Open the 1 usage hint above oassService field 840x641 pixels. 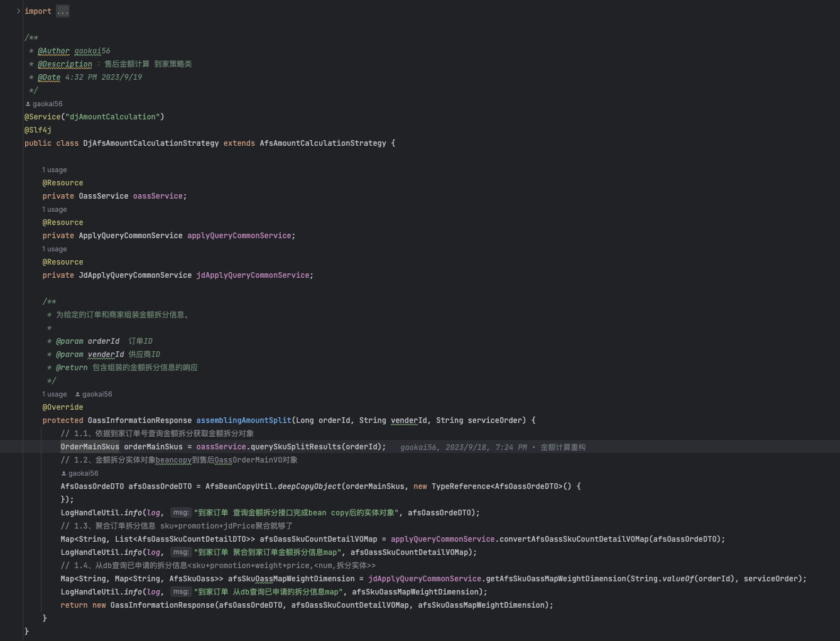pyautogui.click(x=55, y=170)
